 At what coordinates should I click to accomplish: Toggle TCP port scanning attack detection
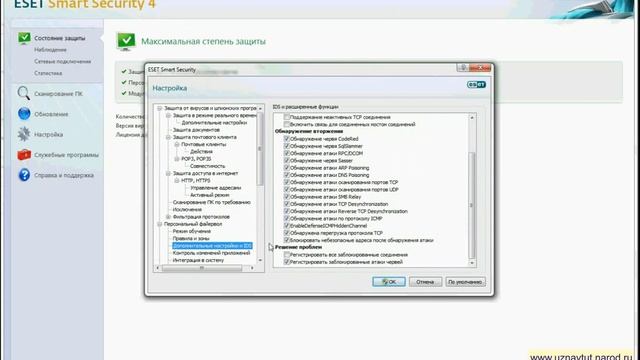pos(287,182)
